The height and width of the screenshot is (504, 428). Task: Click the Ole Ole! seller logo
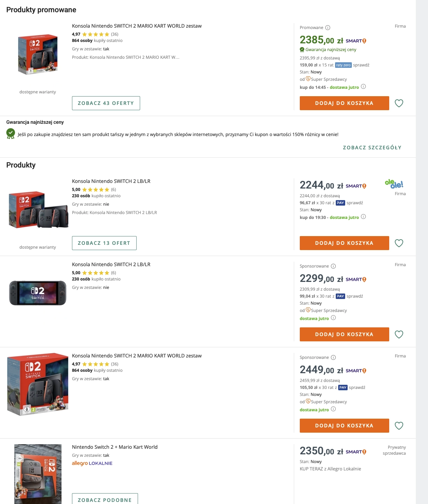(x=394, y=184)
